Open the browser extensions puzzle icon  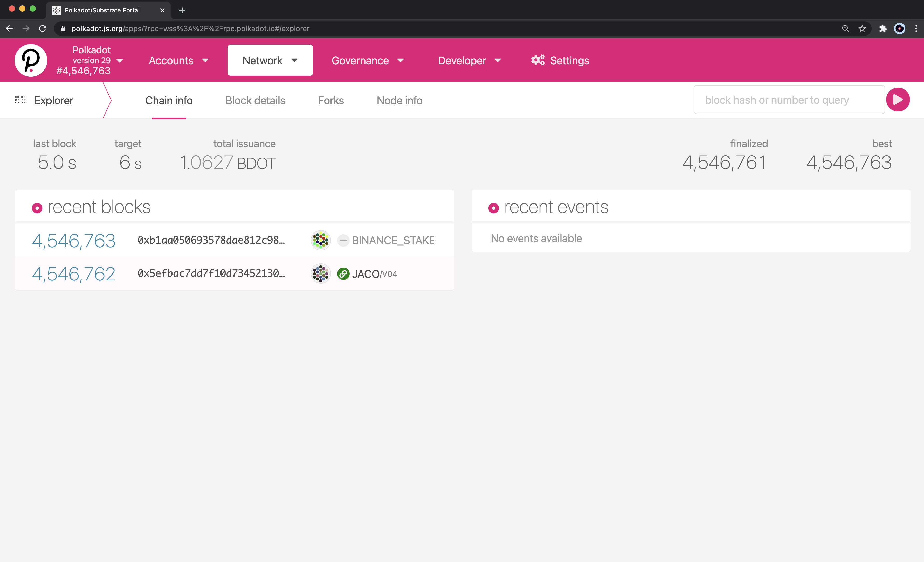pyautogui.click(x=883, y=29)
